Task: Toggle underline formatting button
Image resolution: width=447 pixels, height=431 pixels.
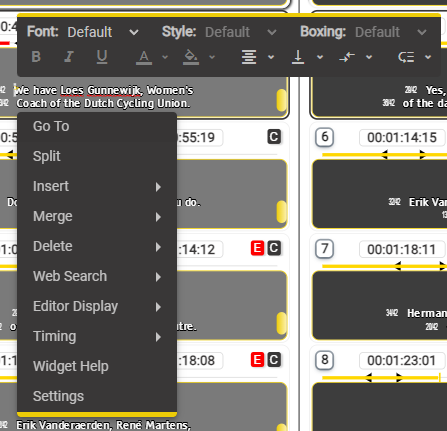Action: coord(102,57)
